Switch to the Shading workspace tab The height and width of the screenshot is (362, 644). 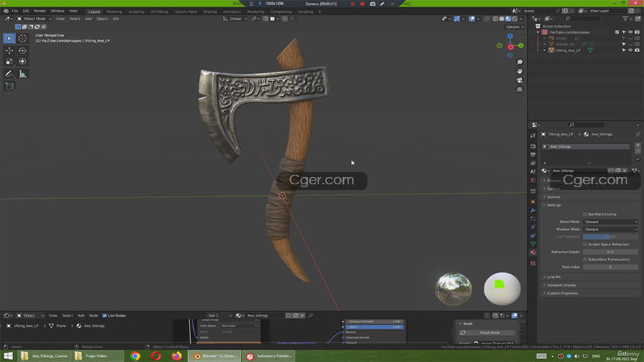(x=210, y=12)
